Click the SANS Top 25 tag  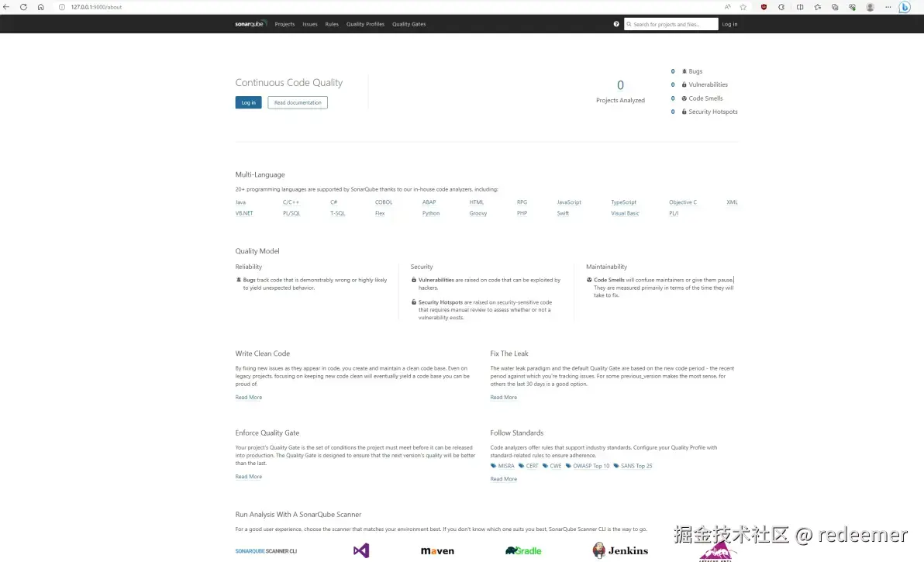pos(633,466)
